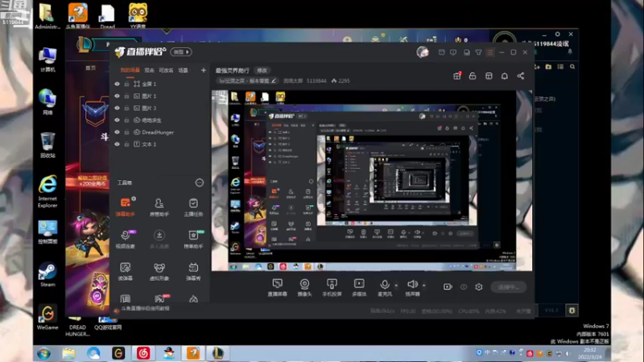This screenshot has width=644, height=362.
Task: Open the Windows Start button
Action: tap(43, 353)
